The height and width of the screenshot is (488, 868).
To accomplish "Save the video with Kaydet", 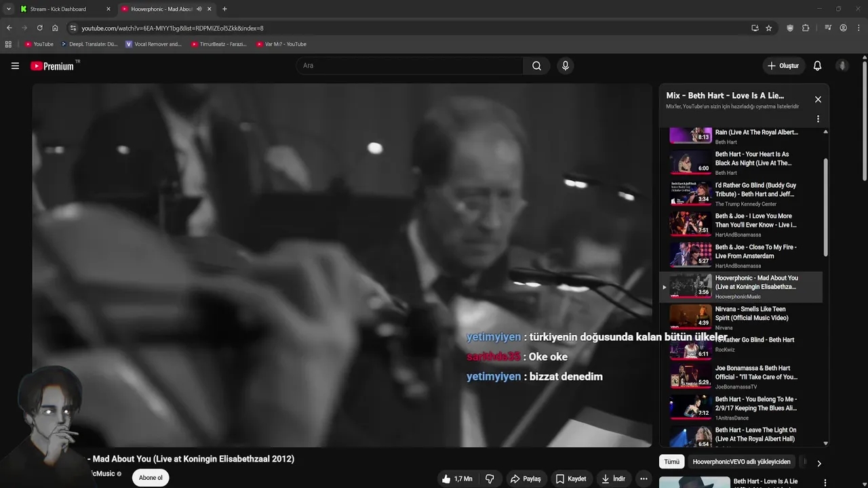I will pos(570,479).
